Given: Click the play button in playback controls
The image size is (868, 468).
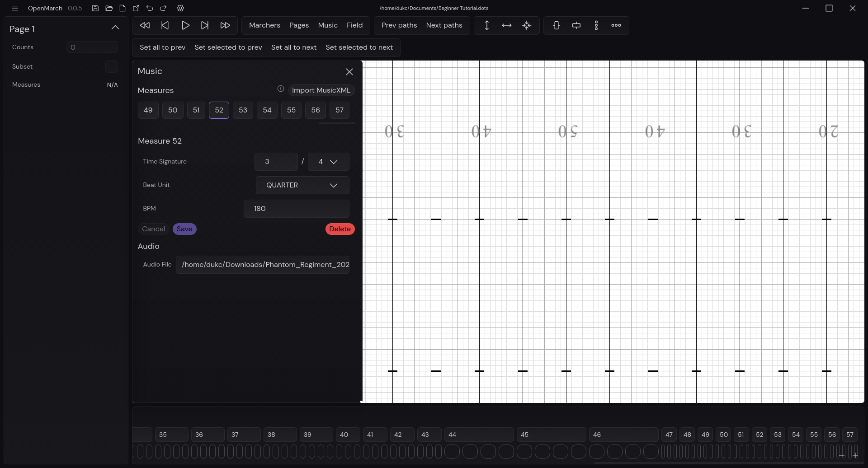Looking at the screenshot, I should click(x=185, y=25).
